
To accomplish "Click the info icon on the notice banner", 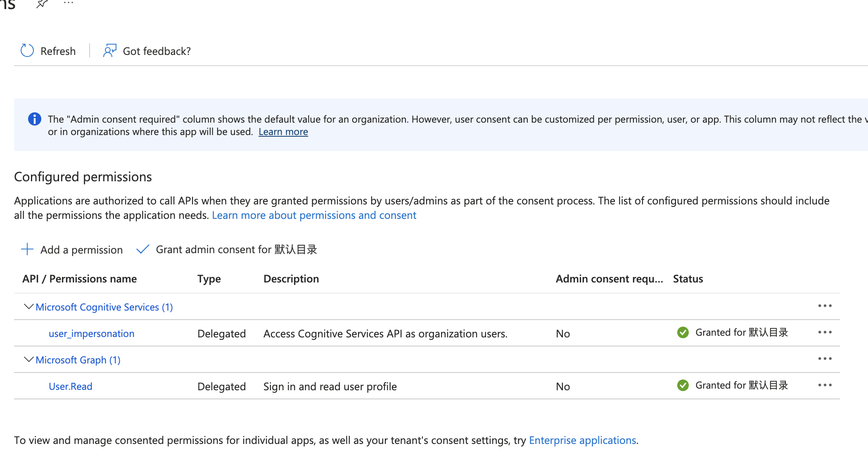I will pyautogui.click(x=35, y=119).
